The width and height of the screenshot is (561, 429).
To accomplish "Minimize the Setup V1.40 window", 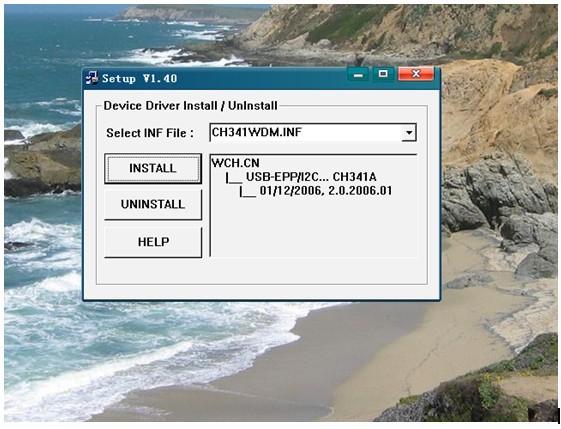I will (358, 74).
